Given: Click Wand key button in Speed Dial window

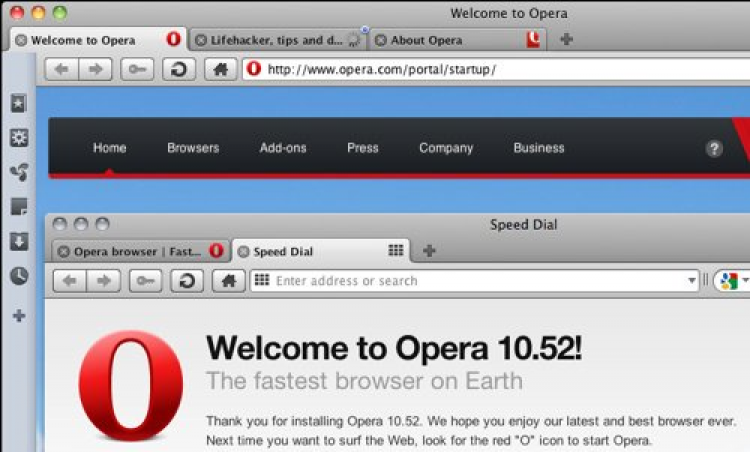Looking at the screenshot, I should coord(145,281).
